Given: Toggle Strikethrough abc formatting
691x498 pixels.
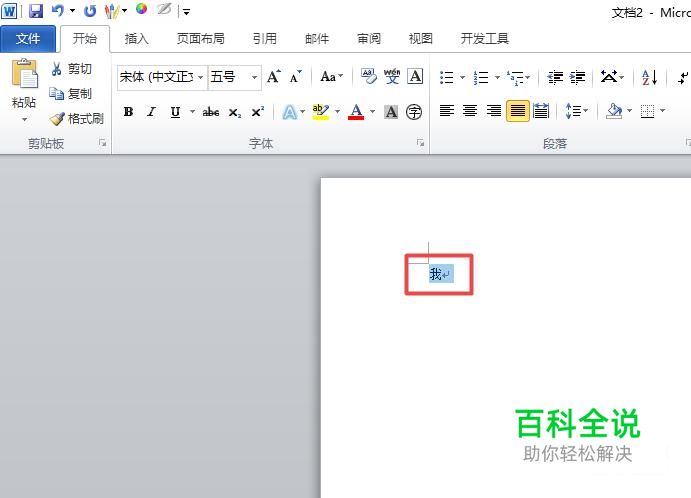Looking at the screenshot, I should (x=211, y=112).
